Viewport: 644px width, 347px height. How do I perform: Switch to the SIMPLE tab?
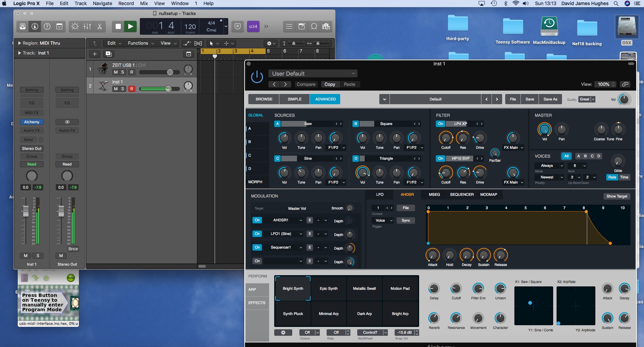click(295, 99)
